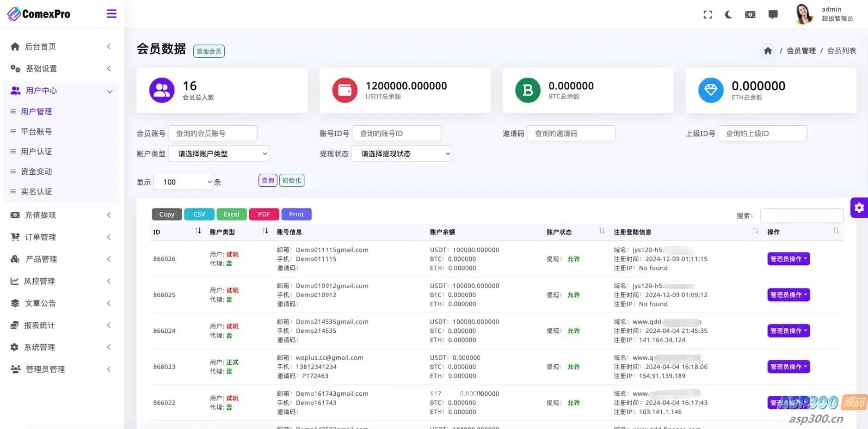Image resolution: width=868 pixels, height=429 pixels.
Task: Click the Print button
Action: click(296, 214)
